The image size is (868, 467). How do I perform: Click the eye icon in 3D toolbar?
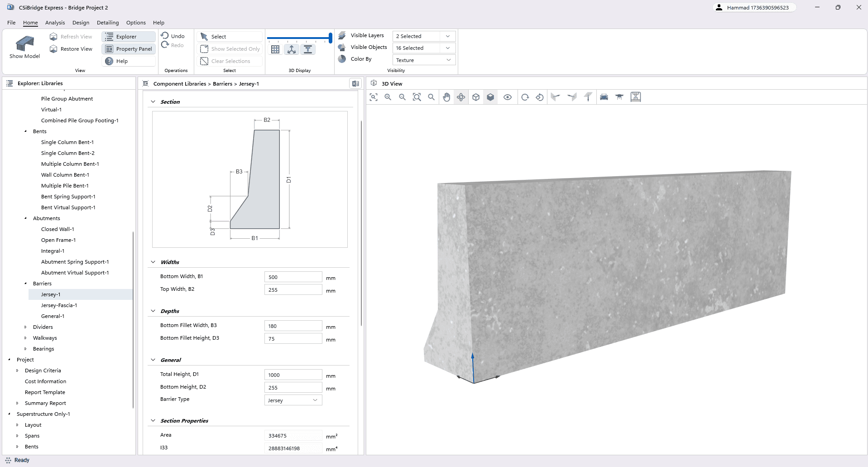pos(508,97)
